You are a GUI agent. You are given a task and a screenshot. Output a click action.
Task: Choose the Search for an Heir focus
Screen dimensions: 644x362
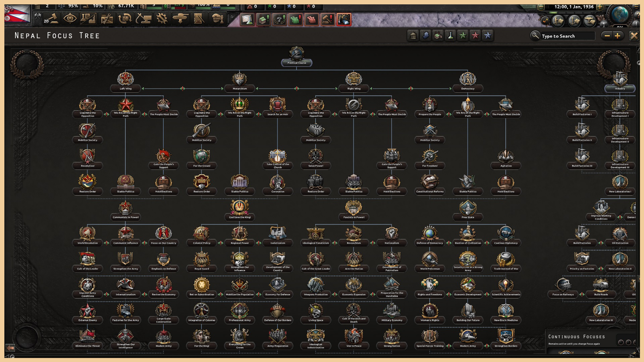277,108
